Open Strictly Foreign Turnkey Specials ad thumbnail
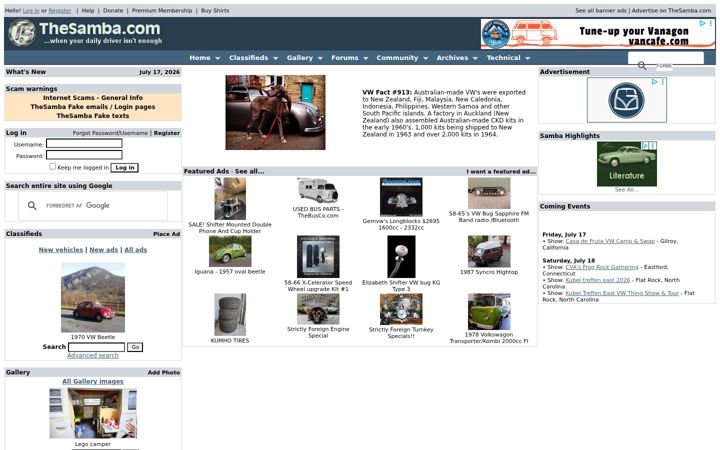Image resolution: width=720 pixels, height=450 pixels. 401,309
